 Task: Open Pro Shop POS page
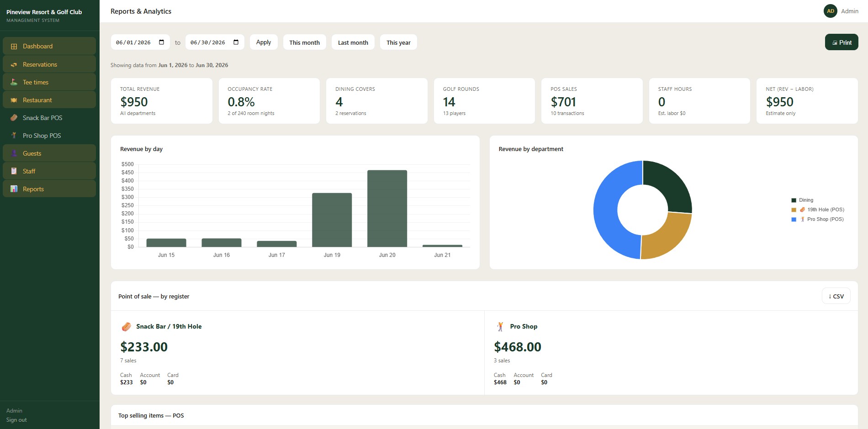pos(49,136)
